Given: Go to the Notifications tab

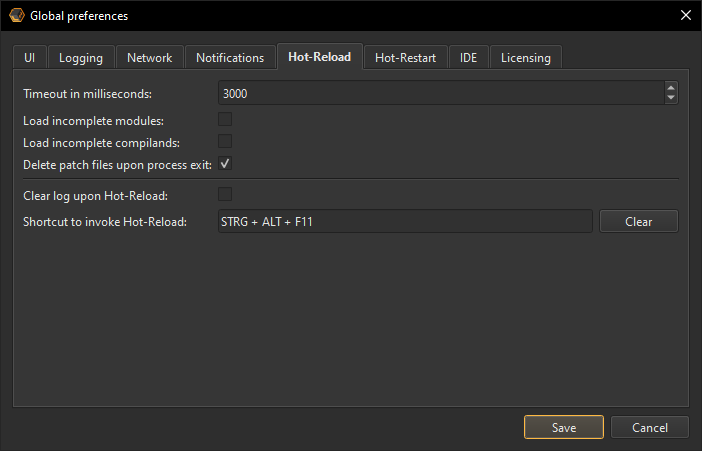Looking at the screenshot, I should 230,58.
